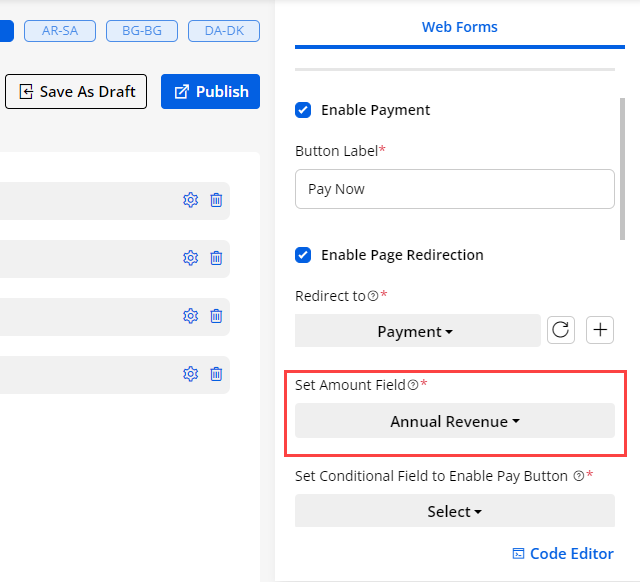Screen dimensions: 640x582
Task: Click the Save As Draft button
Action: click(x=77, y=91)
